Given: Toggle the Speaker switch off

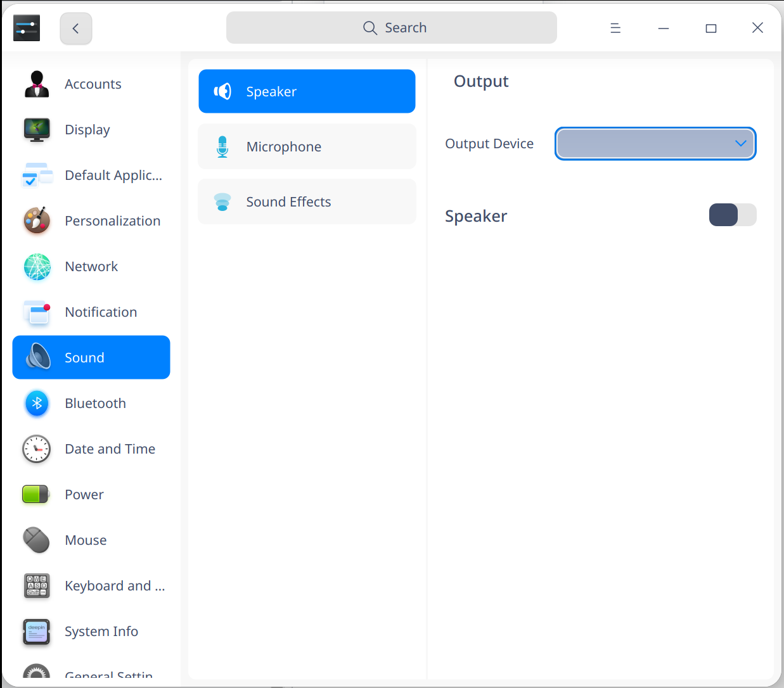Looking at the screenshot, I should [x=732, y=215].
